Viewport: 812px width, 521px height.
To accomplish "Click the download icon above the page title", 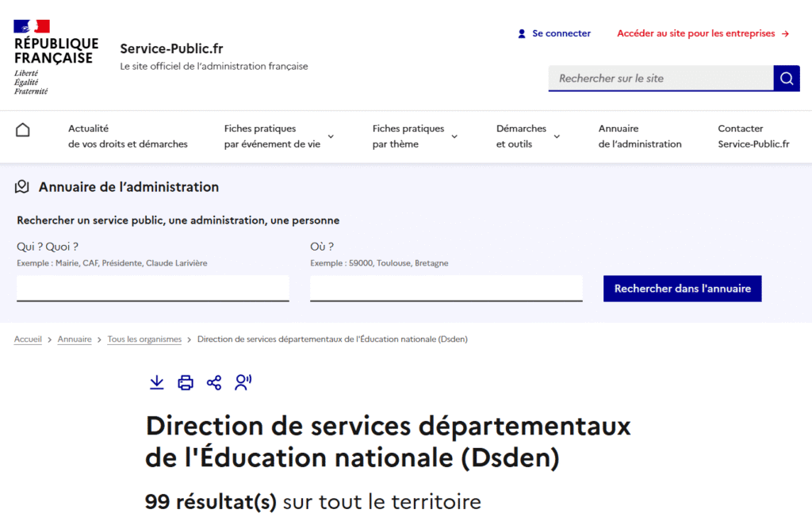I will click(x=156, y=382).
